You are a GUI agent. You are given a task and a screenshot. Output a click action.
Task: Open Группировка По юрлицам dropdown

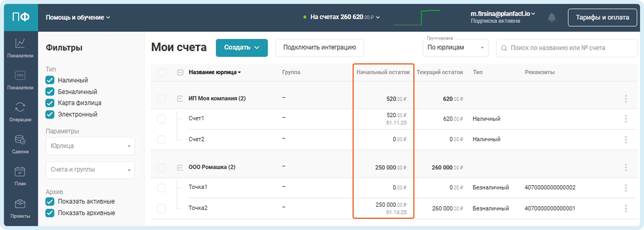[455, 48]
